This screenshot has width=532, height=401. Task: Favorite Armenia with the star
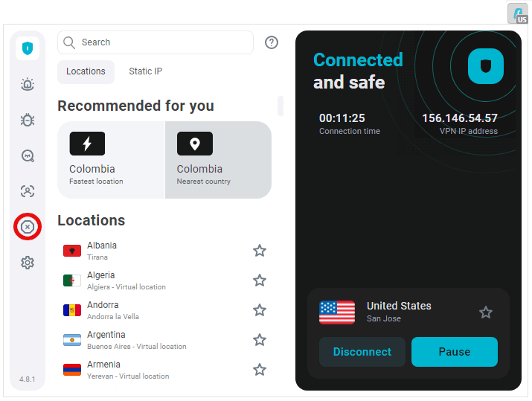coord(260,370)
